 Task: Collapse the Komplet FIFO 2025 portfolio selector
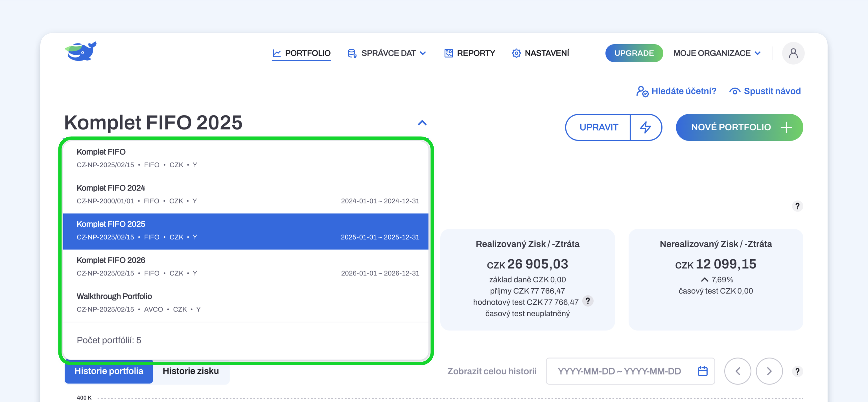(422, 123)
